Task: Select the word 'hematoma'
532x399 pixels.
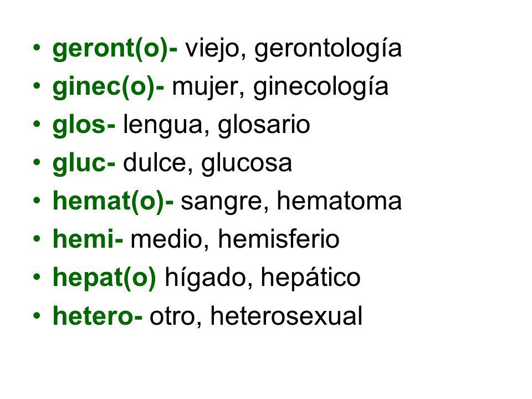Action: pyautogui.click(x=339, y=201)
